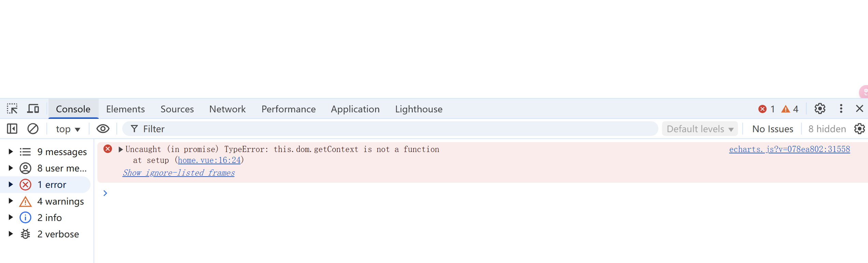Open the three-dot customize DevTools menu
This screenshot has width=868, height=263.
[841, 109]
